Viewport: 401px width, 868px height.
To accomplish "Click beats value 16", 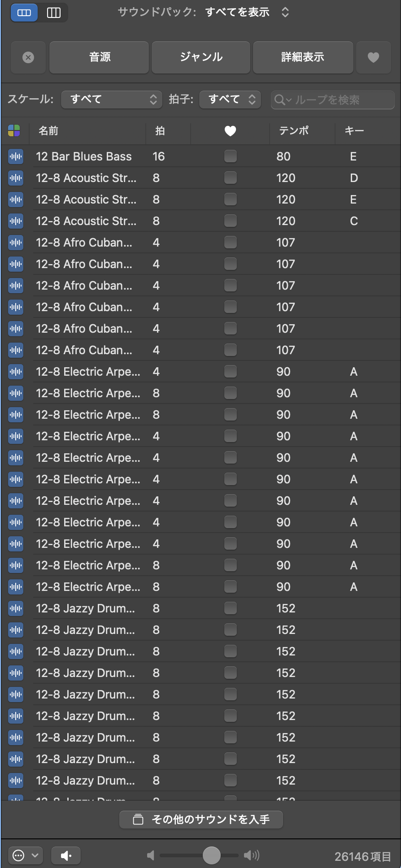I will pos(159,156).
